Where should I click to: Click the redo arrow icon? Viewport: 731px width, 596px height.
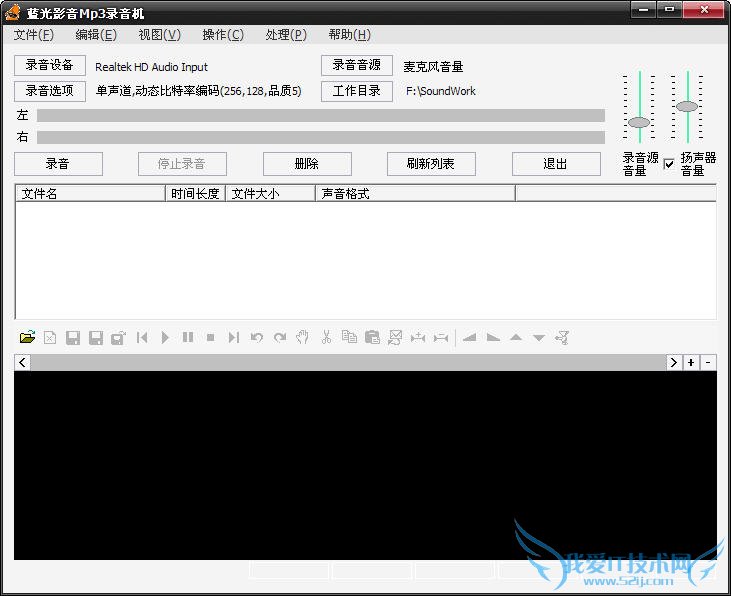280,337
